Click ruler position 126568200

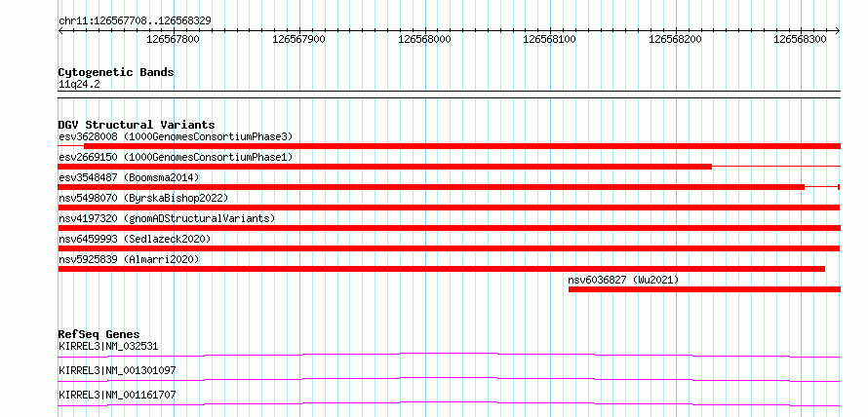click(675, 39)
